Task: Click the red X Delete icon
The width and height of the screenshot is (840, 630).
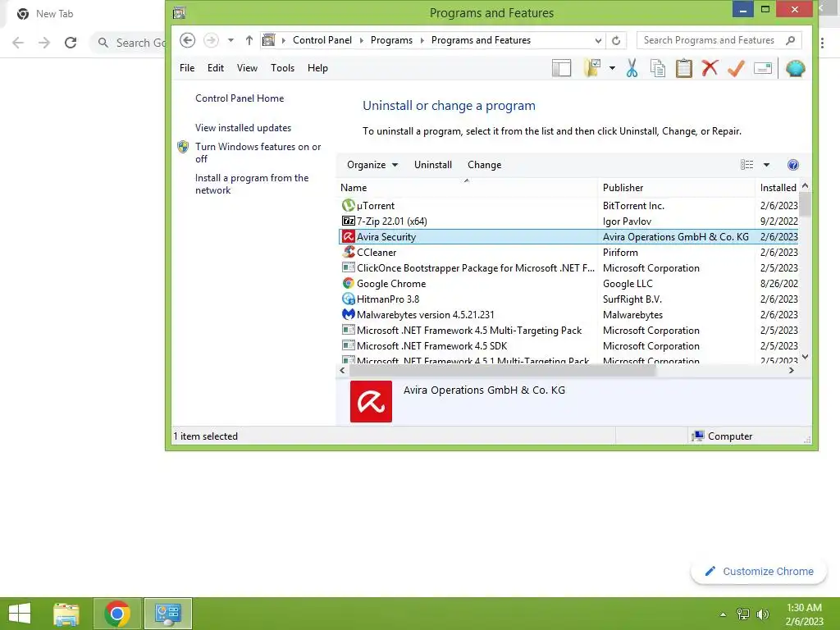Action: coord(710,68)
